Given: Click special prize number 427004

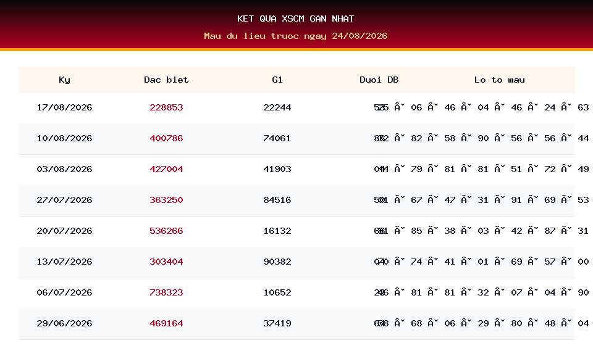Looking at the screenshot, I should 166,169.
